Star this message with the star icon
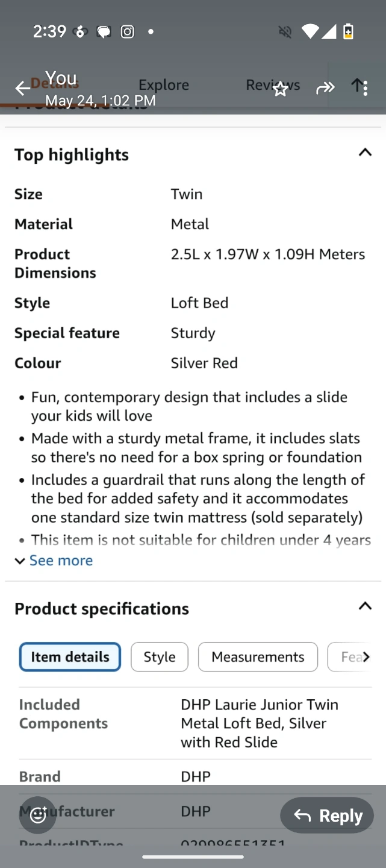386x868 pixels. pyautogui.click(x=280, y=89)
